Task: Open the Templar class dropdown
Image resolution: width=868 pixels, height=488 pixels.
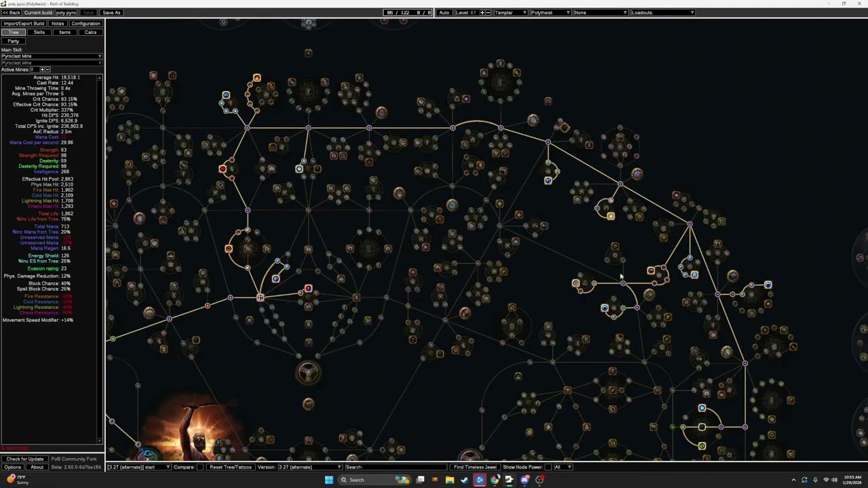Action: (511, 12)
